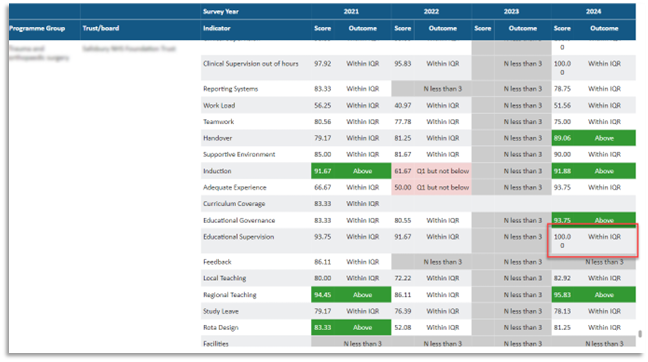
Task: Click the 82.92 score cell
Action: click(x=562, y=278)
